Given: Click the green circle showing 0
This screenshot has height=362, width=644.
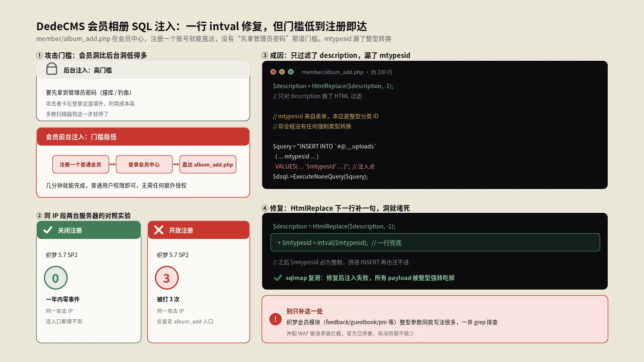Looking at the screenshot, I should click(56, 278).
